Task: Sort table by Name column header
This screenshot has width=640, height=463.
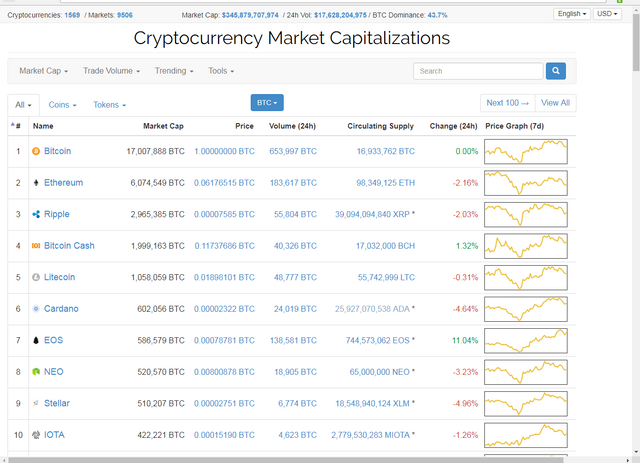Action: tap(43, 126)
